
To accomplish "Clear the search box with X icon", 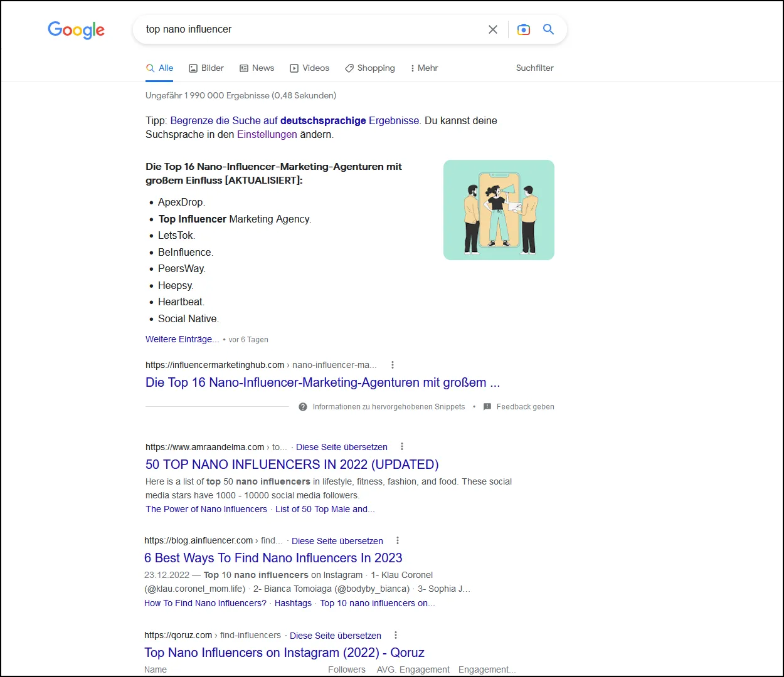I will pyautogui.click(x=493, y=29).
